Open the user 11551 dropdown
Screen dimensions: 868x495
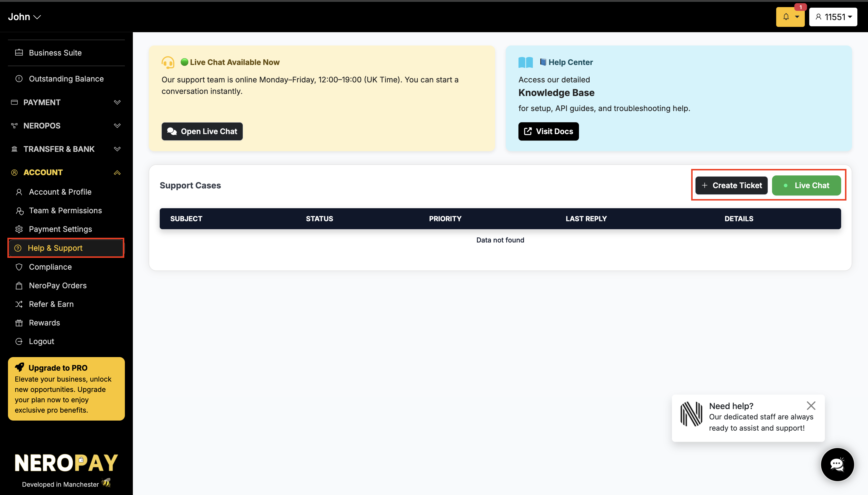coord(833,17)
